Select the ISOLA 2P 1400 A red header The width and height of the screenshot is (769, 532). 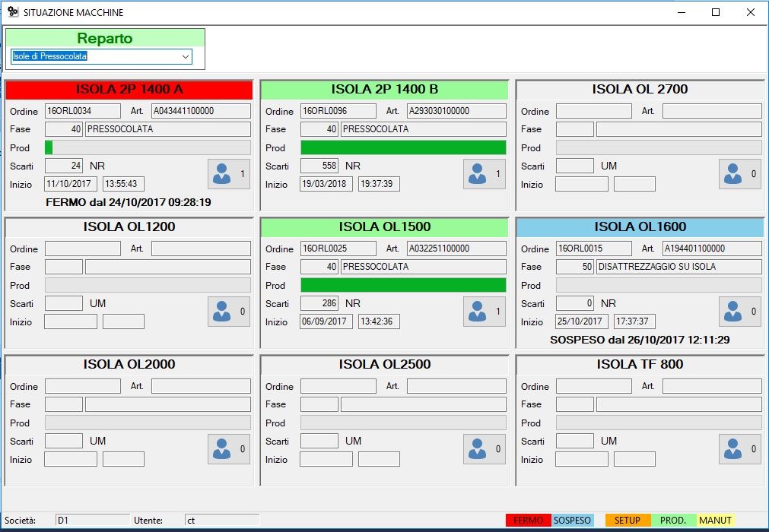tap(129, 89)
